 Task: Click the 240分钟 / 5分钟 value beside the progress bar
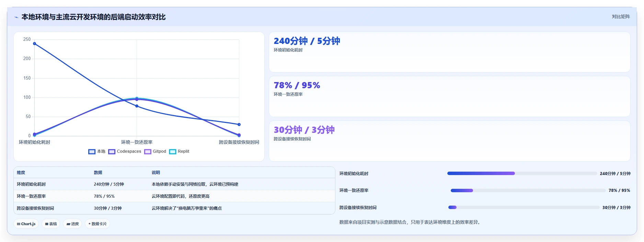[x=615, y=174]
